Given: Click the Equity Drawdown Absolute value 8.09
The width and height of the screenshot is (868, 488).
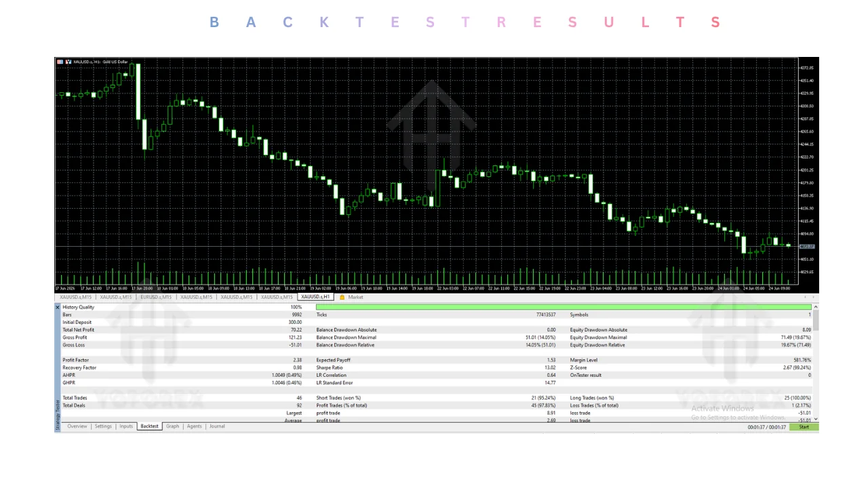Looking at the screenshot, I should coord(806,329).
